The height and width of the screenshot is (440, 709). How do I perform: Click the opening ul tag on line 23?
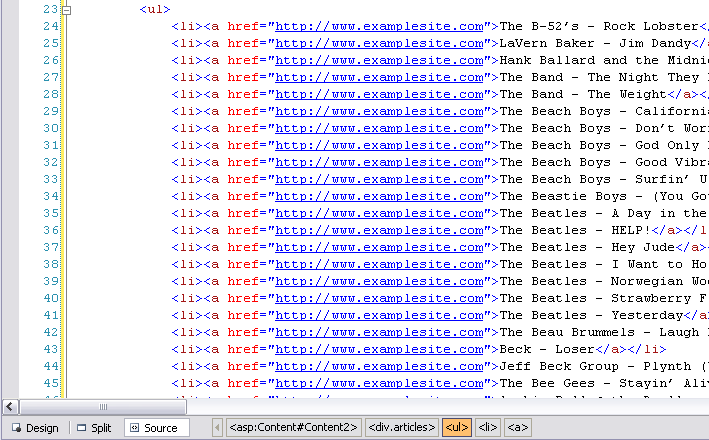click(x=155, y=9)
